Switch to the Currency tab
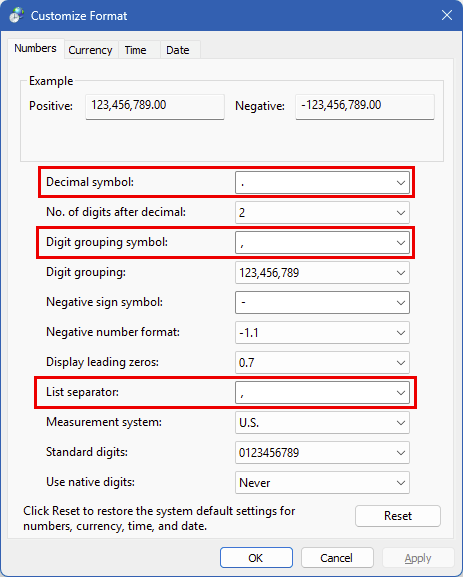 90,50
